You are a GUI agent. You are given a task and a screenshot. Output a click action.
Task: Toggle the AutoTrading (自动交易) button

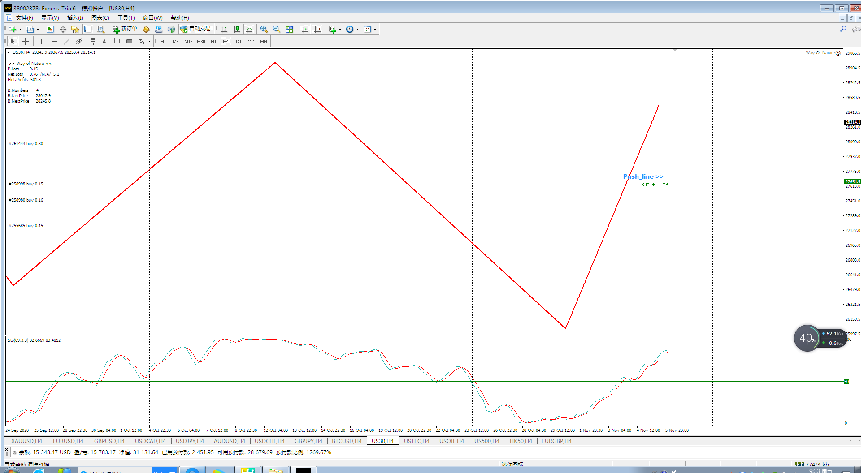coord(195,29)
